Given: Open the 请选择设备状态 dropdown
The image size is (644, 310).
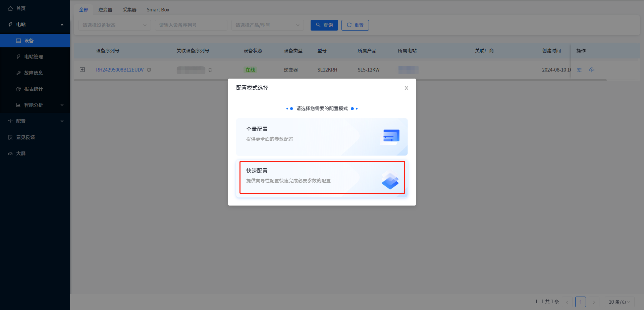Looking at the screenshot, I should point(114,25).
